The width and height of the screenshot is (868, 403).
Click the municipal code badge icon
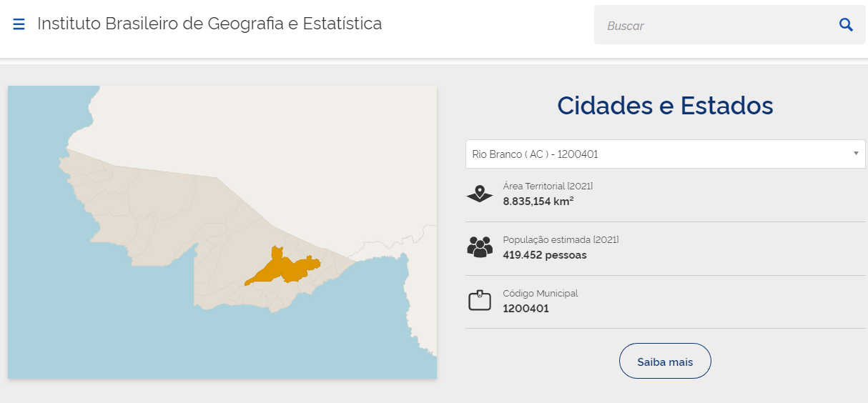point(480,301)
